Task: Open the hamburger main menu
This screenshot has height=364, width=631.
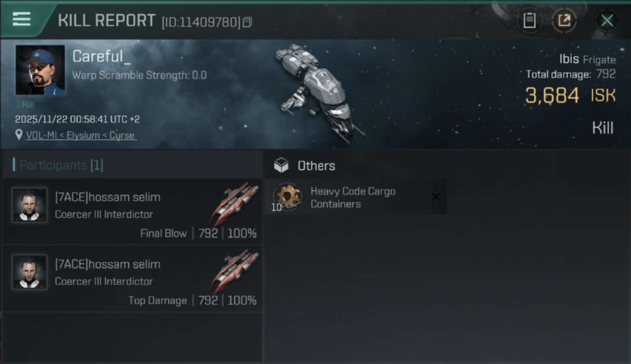Action: pos(22,19)
